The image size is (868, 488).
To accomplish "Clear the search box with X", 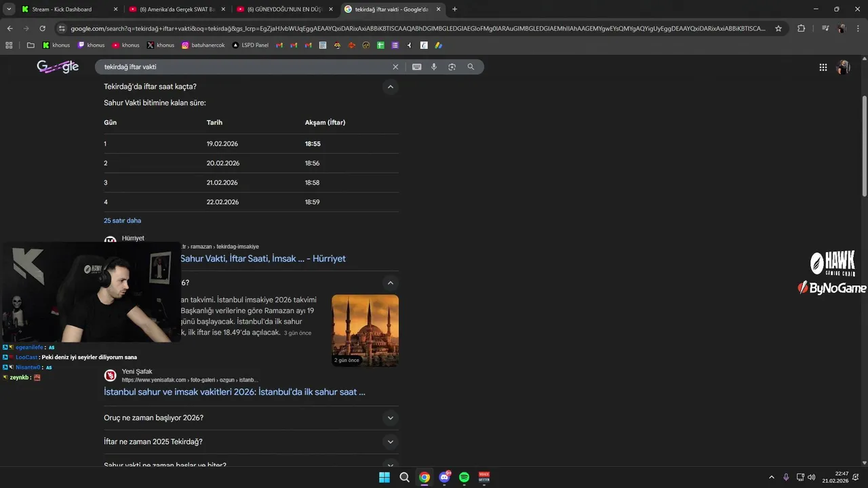I will click(395, 67).
